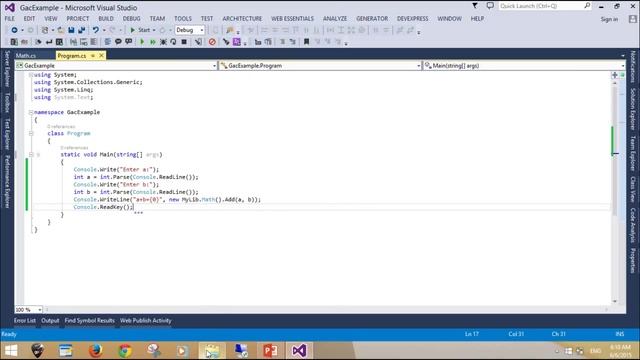Screen dimensions: 640x360
Task: Open the Find Symbol Results tab
Action: [89, 321]
